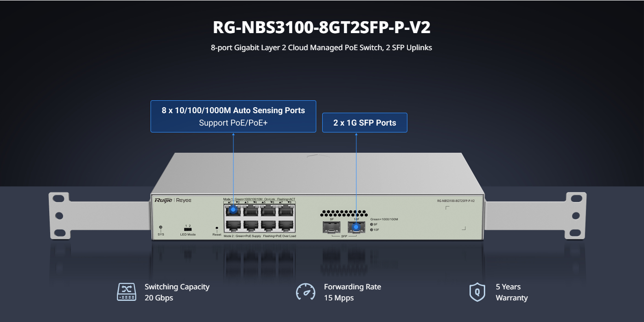Click the 10F SFP indicator LED
644x322 pixels.
371,230
